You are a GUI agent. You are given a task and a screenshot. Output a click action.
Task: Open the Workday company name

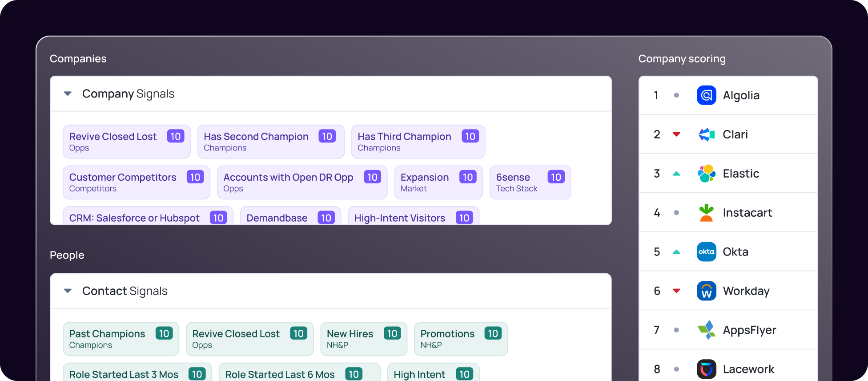(x=746, y=291)
